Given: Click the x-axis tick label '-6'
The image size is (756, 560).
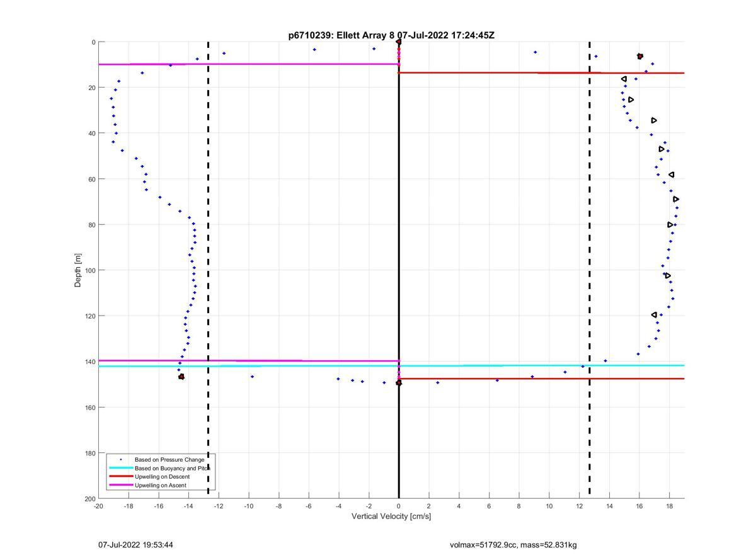Looking at the screenshot, I should coord(309,506).
